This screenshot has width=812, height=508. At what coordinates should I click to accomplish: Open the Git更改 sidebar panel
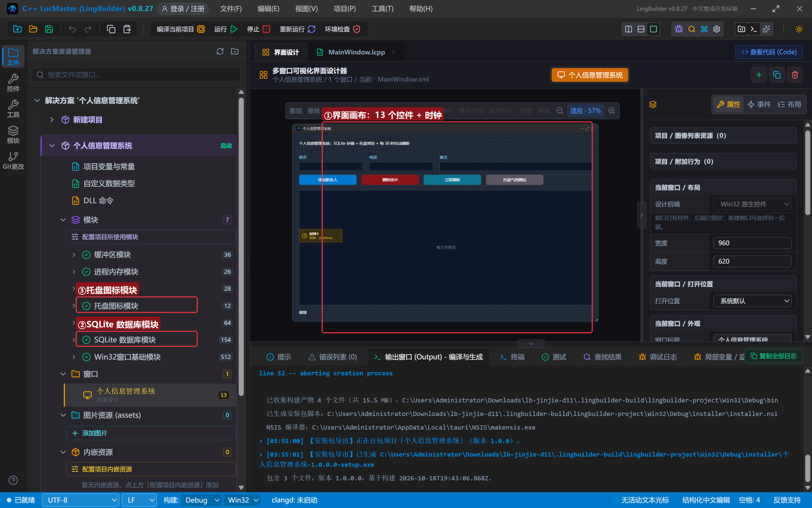click(13, 160)
